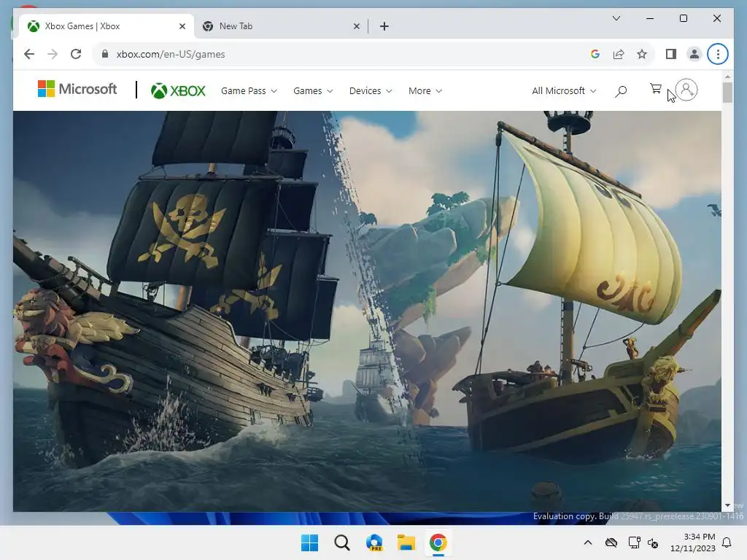Click the Google icon in address bar
This screenshot has width=747, height=560.
[595, 54]
